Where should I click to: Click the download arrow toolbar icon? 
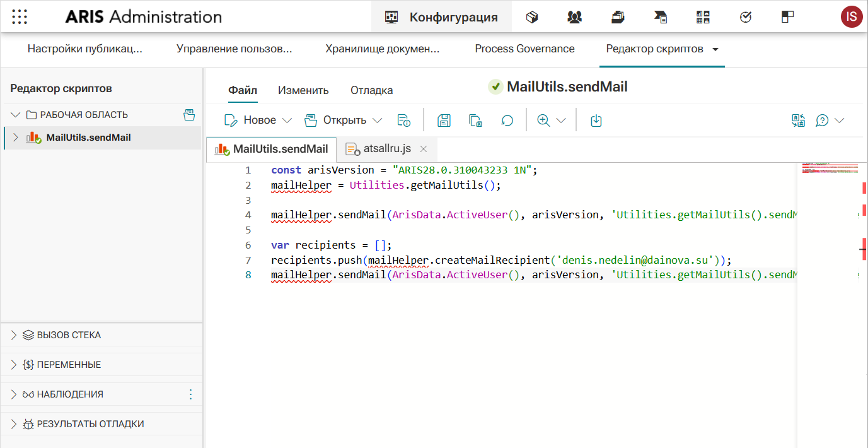click(596, 120)
